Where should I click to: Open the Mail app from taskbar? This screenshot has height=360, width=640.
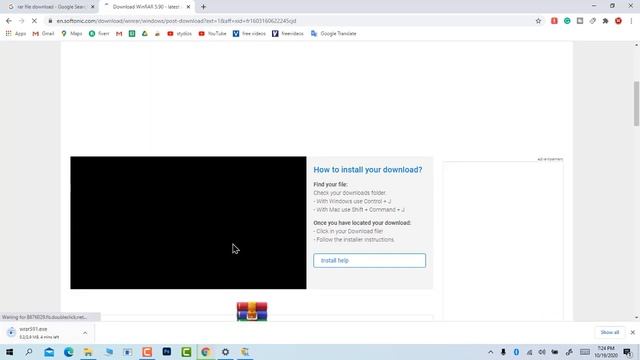[x=49, y=352]
